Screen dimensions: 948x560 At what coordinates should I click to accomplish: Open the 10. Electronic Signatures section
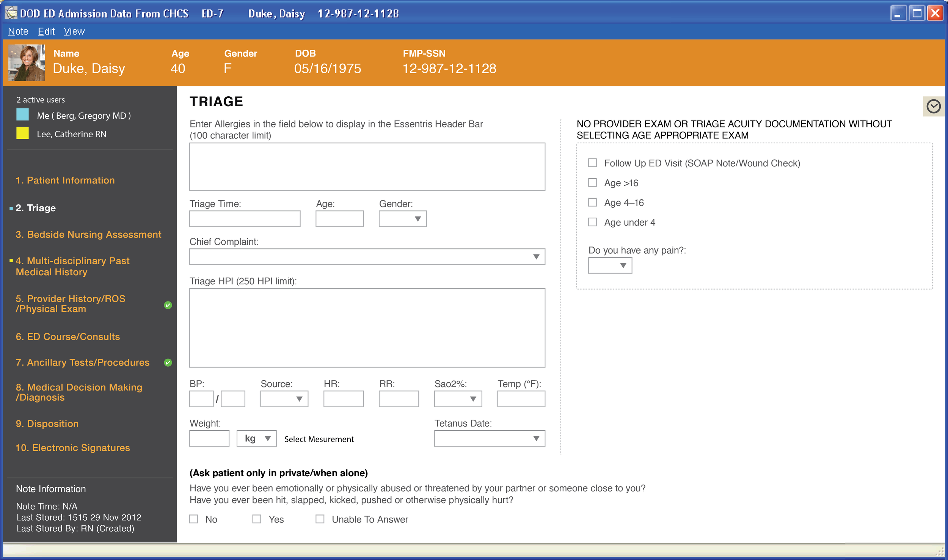click(x=73, y=447)
